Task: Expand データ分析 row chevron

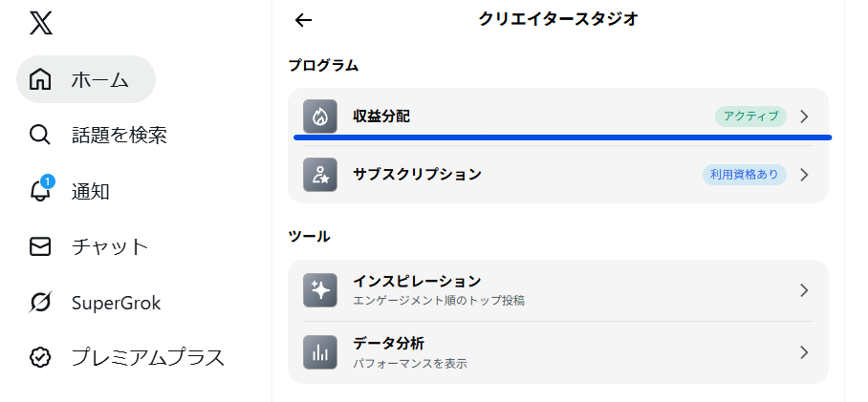Action: tap(804, 352)
